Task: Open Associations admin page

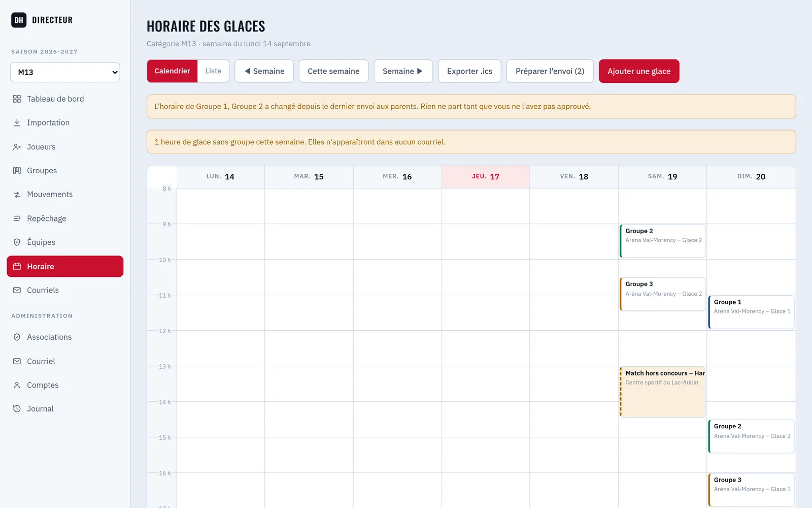Action: click(x=65, y=337)
